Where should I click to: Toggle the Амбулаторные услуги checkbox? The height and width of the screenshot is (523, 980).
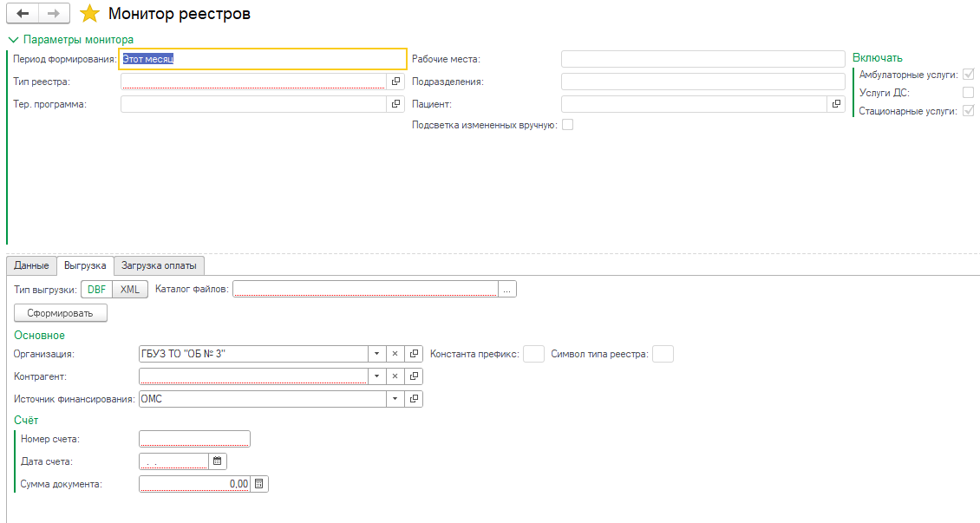pyautogui.click(x=968, y=75)
